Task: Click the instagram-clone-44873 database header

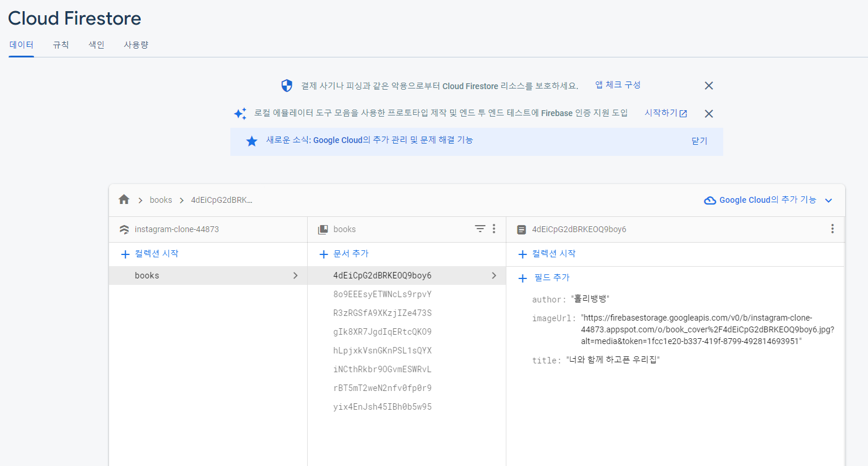Action: point(177,229)
